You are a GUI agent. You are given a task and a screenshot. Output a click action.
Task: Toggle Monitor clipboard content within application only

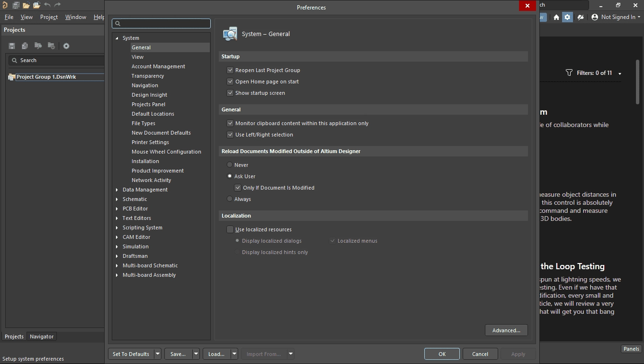point(230,123)
